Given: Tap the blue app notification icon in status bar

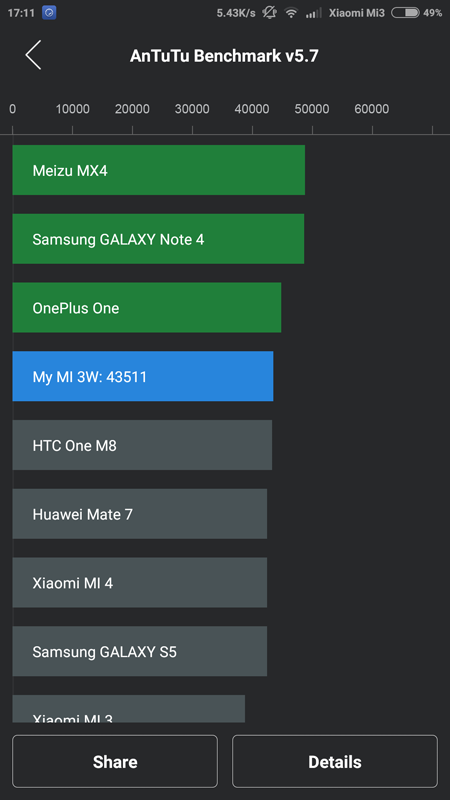Looking at the screenshot, I should pos(49,13).
